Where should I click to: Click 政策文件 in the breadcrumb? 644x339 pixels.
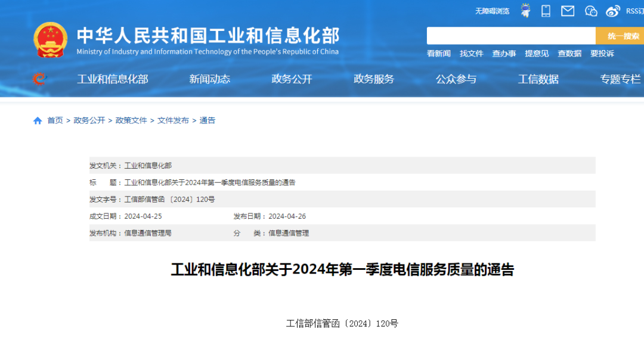(131, 120)
